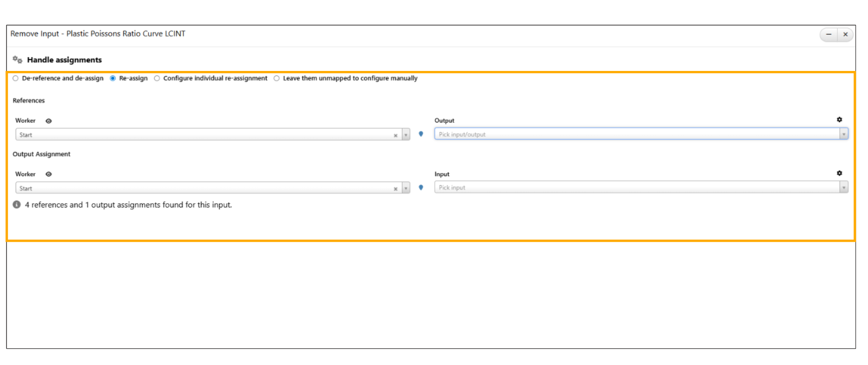This screenshot has width=868, height=365.
Task: Expand the Output Assignment Worker dropdown arrow
Action: coord(406,188)
